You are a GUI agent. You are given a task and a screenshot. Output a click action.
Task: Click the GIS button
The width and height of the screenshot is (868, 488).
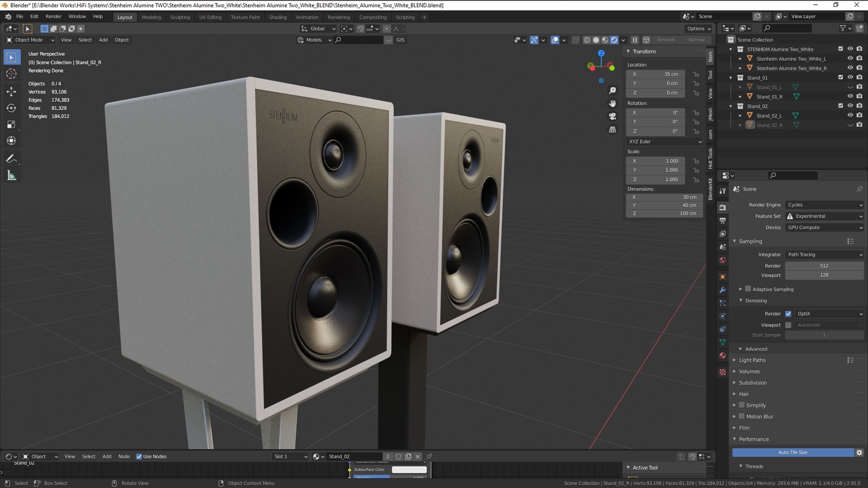(x=400, y=40)
